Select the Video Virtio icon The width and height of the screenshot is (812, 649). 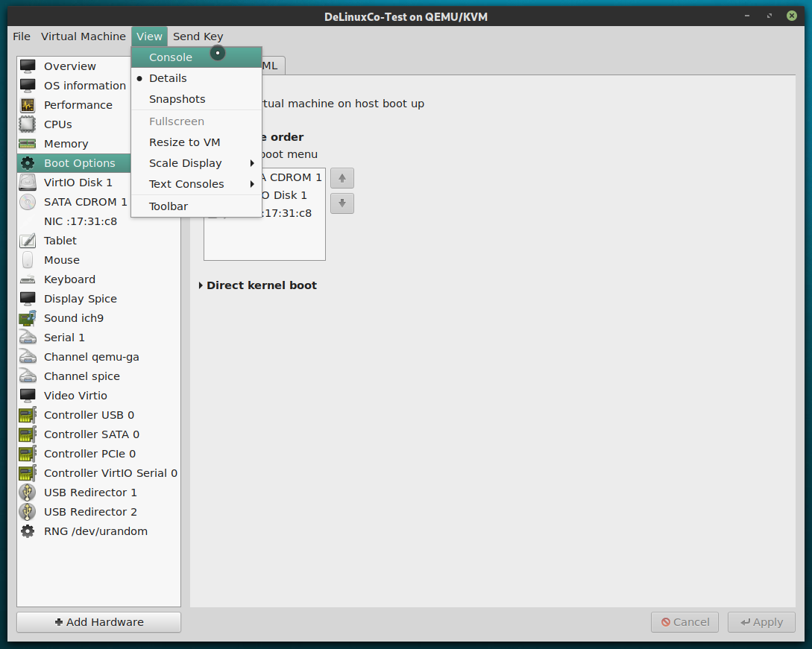pyautogui.click(x=28, y=396)
